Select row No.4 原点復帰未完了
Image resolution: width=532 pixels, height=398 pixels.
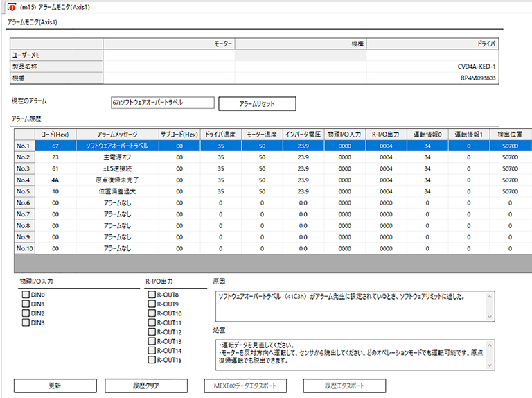point(116,180)
